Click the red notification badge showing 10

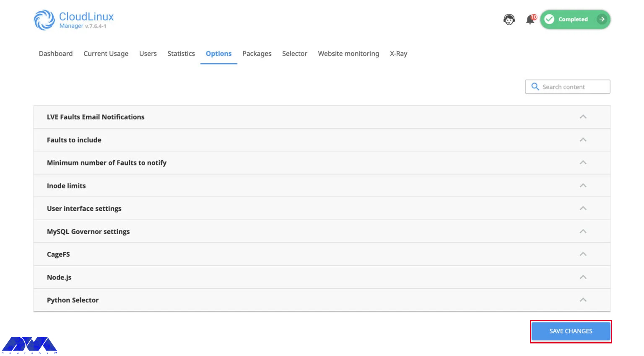[x=534, y=16]
